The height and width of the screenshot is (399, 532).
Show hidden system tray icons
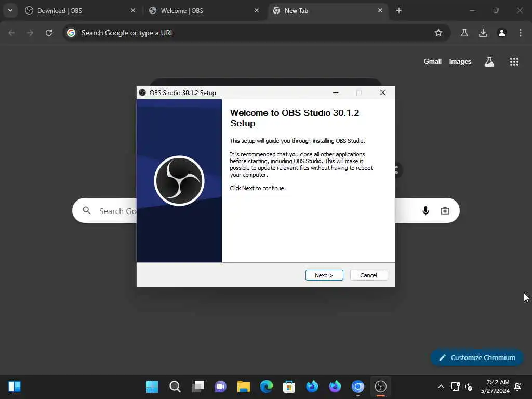pos(441,387)
